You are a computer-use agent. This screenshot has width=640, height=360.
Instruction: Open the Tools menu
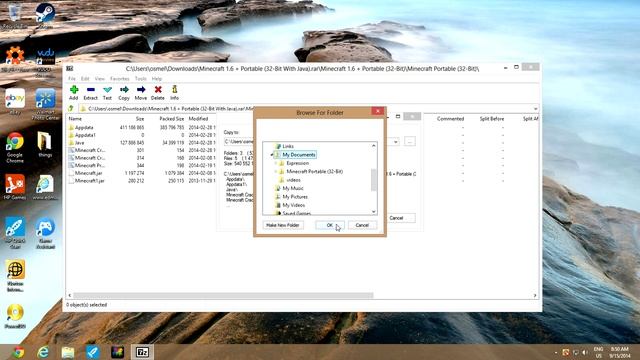[140, 78]
